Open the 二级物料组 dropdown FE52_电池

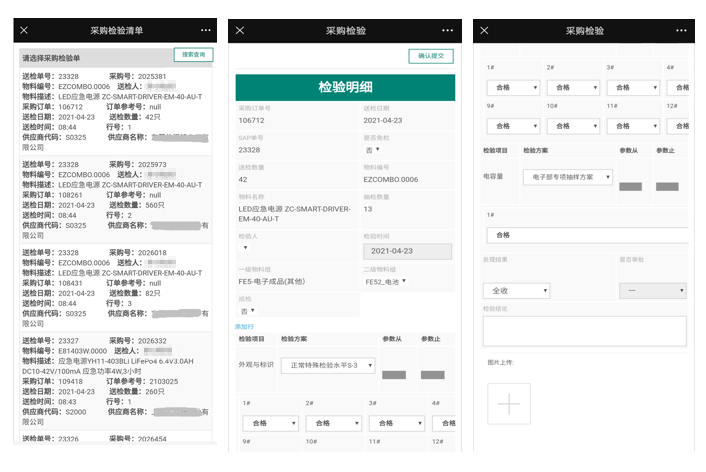[386, 281]
